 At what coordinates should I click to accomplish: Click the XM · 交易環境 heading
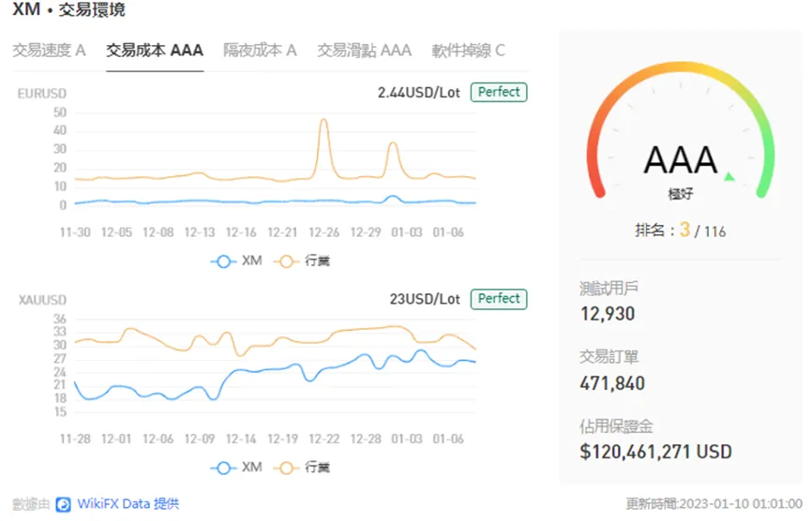tap(68, 9)
